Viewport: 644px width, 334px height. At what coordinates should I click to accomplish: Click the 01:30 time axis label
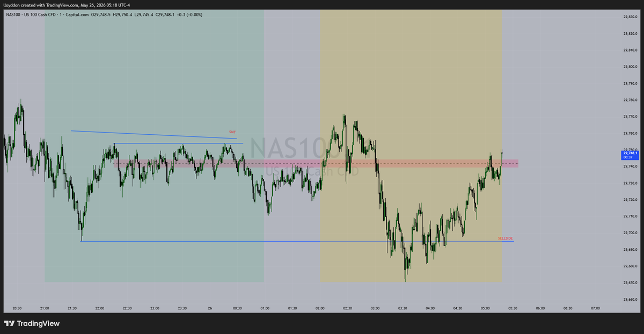click(292, 308)
